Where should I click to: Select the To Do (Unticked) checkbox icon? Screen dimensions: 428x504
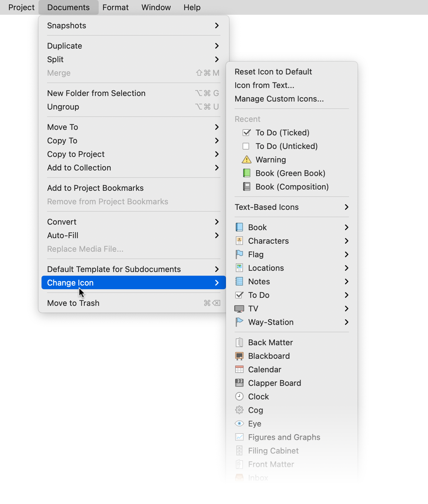[286, 146]
